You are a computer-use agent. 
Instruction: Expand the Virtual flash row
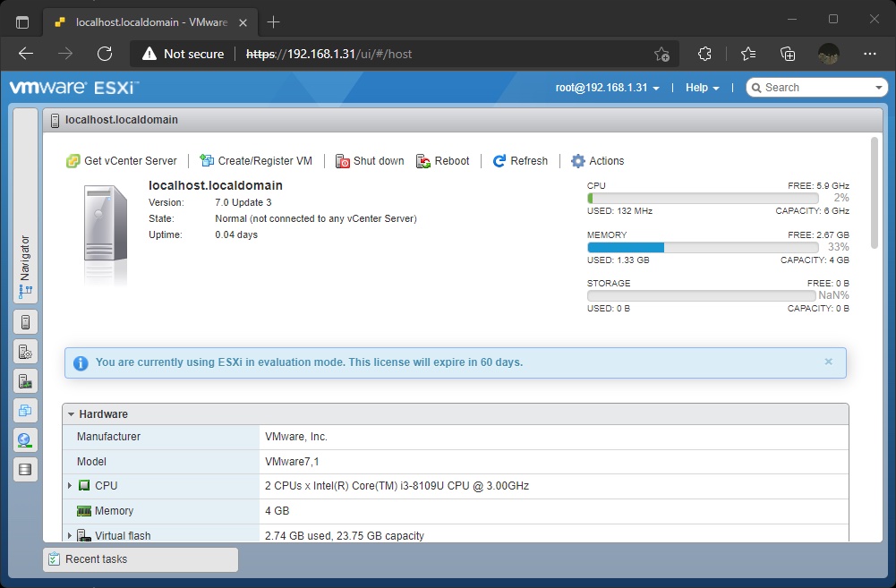(x=70, y=536)
